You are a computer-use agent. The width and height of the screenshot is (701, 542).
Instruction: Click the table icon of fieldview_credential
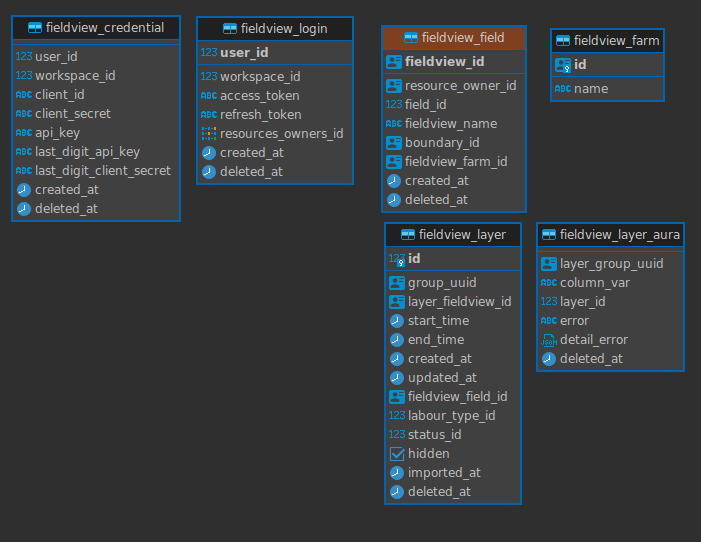(x=35, y=28)
